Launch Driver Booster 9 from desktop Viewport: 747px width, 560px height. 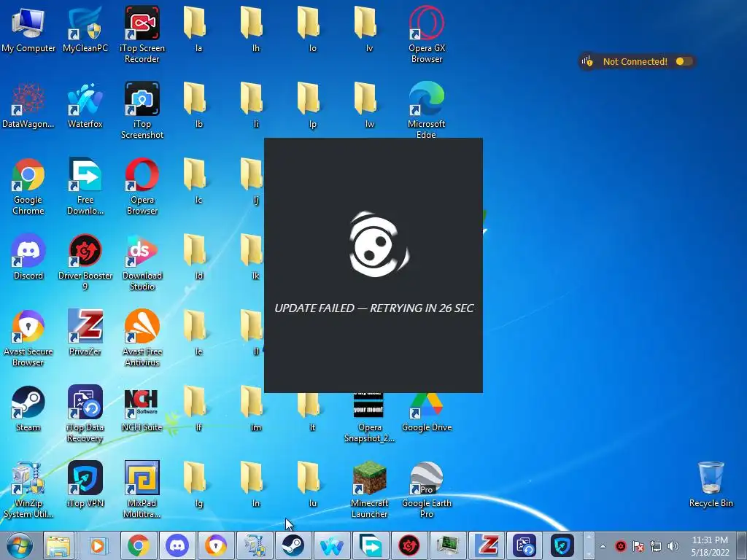click(x=85, y=262)
